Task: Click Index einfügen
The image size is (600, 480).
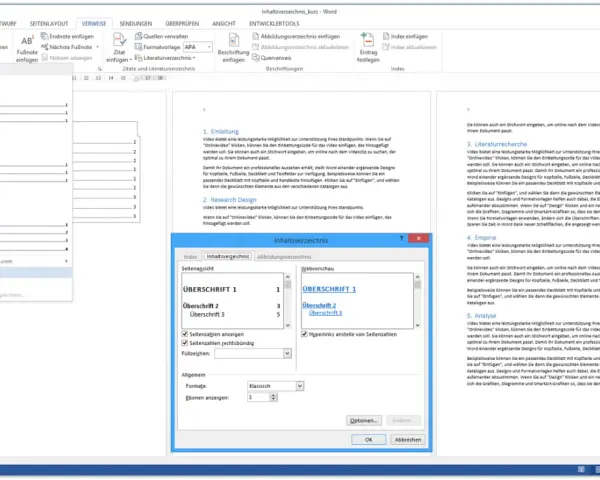Action: point(405,36)
